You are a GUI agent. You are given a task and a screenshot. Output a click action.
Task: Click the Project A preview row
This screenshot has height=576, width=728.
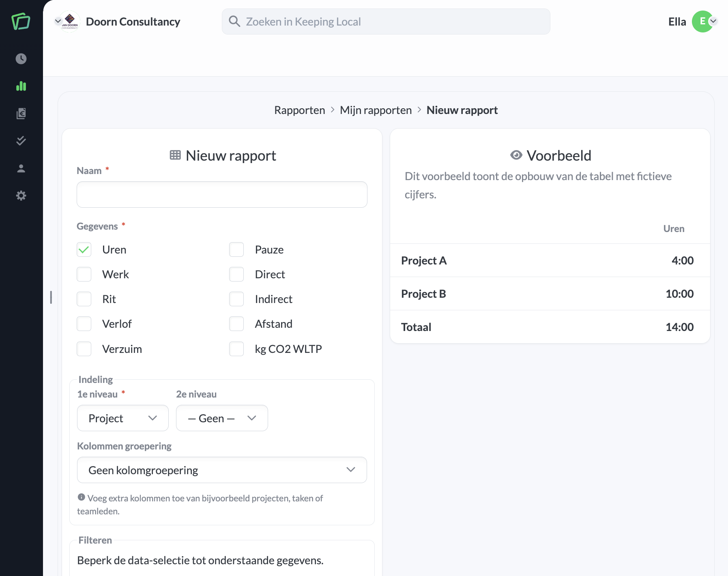[x=550, y=260]
